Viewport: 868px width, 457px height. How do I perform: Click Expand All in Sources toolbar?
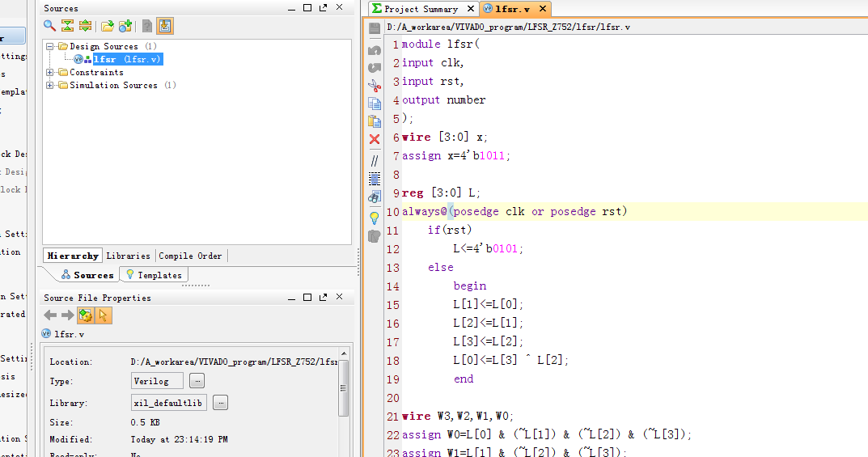(x=85, y=27)
